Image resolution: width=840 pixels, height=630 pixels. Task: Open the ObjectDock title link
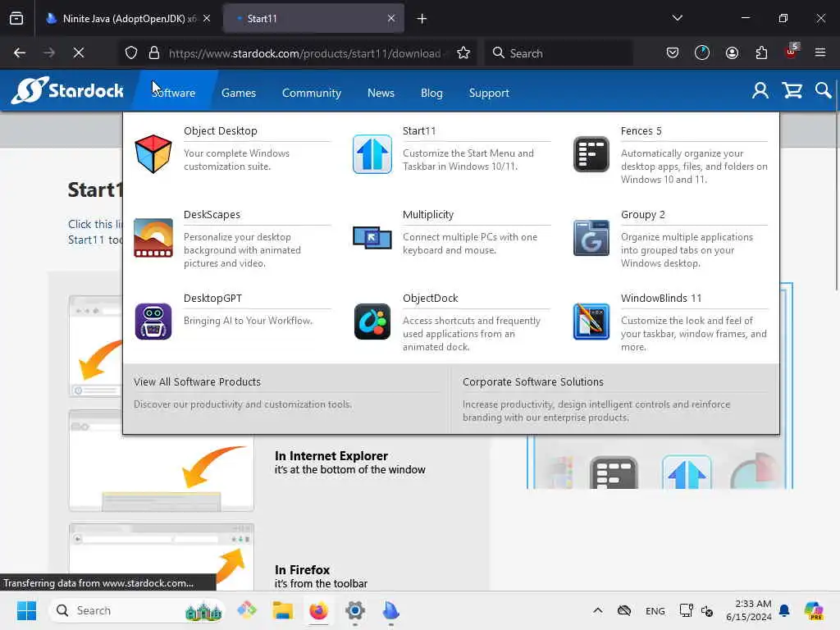point(430,298)
